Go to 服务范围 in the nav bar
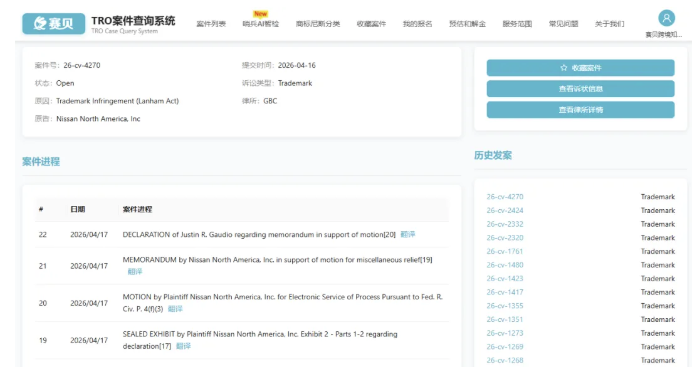The image size is (697, 378). click(x=517, y=24)
